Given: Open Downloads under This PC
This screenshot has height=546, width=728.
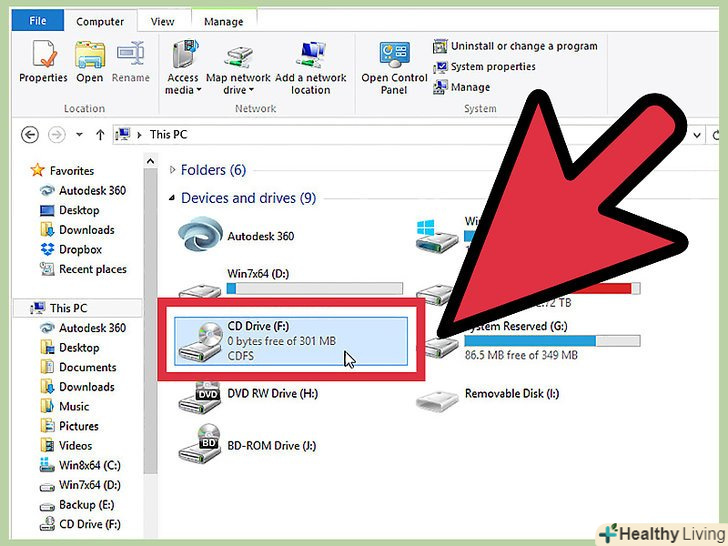Looking at the screenshot, I should (78, 387).
